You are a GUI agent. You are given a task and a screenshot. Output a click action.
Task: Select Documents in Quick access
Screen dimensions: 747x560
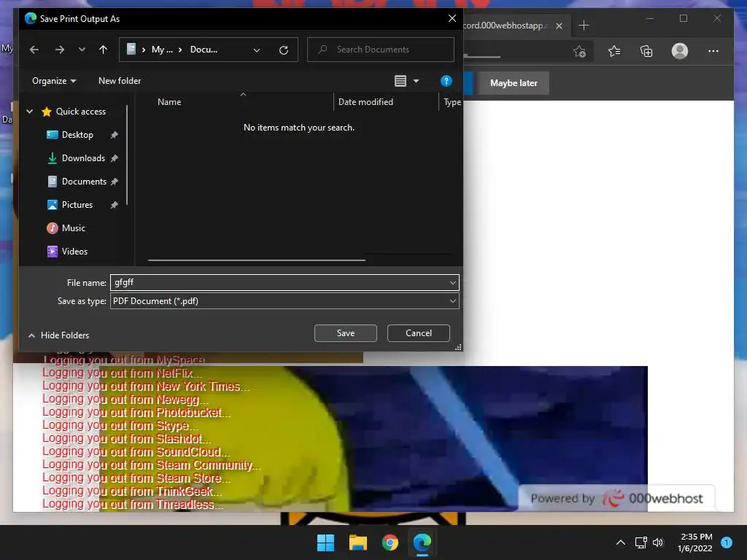[77, 182]
